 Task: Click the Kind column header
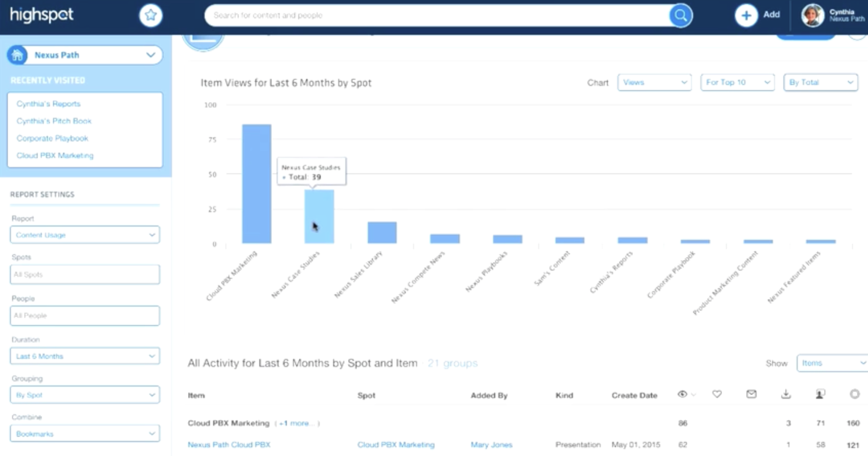(564, 396)
